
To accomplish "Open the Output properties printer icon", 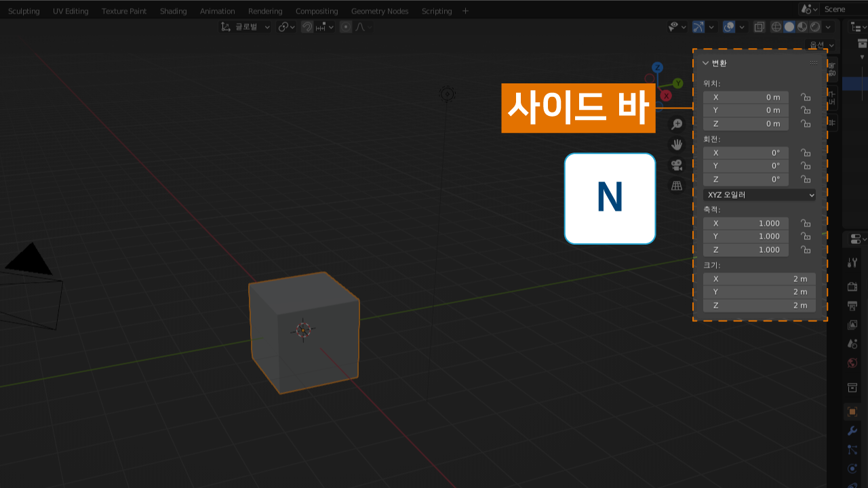I will (x=852, y=306).
